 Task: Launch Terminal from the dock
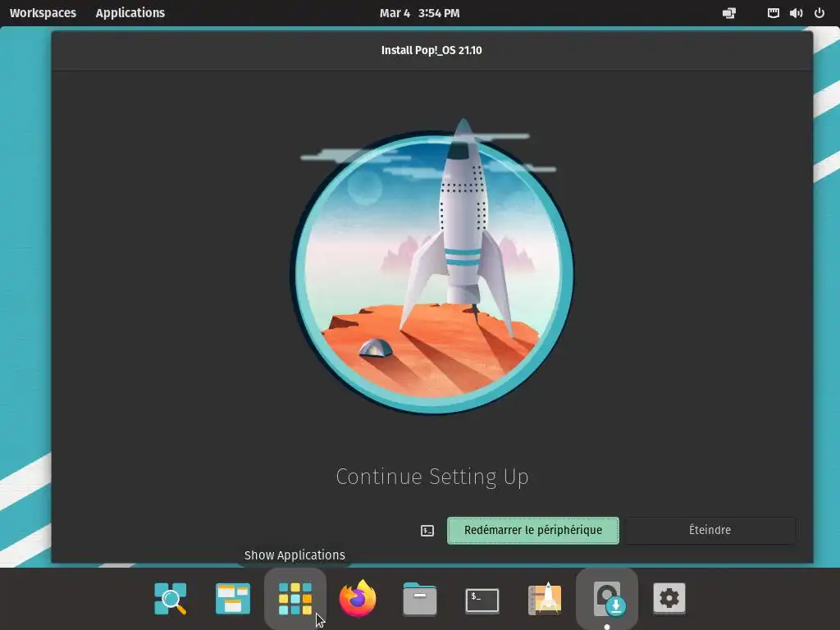pos(482,600)
